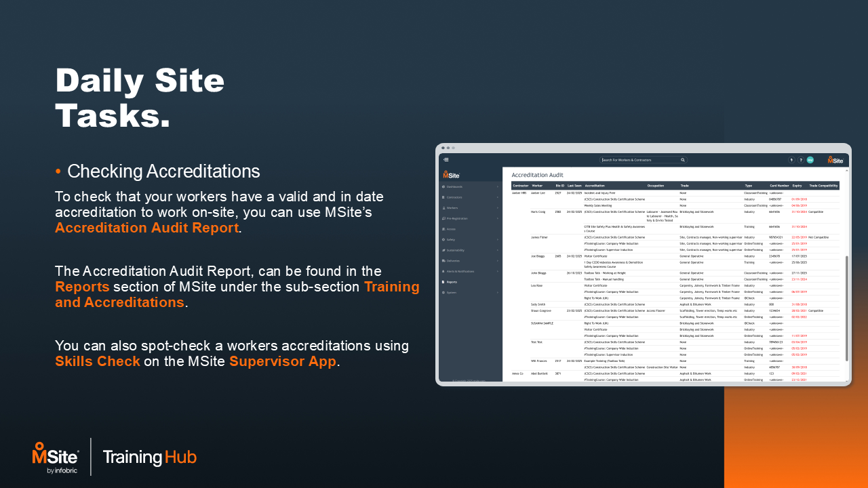The image size is (868, 488).
Task: Open the help question mark icon
Action: coord(801,160)
